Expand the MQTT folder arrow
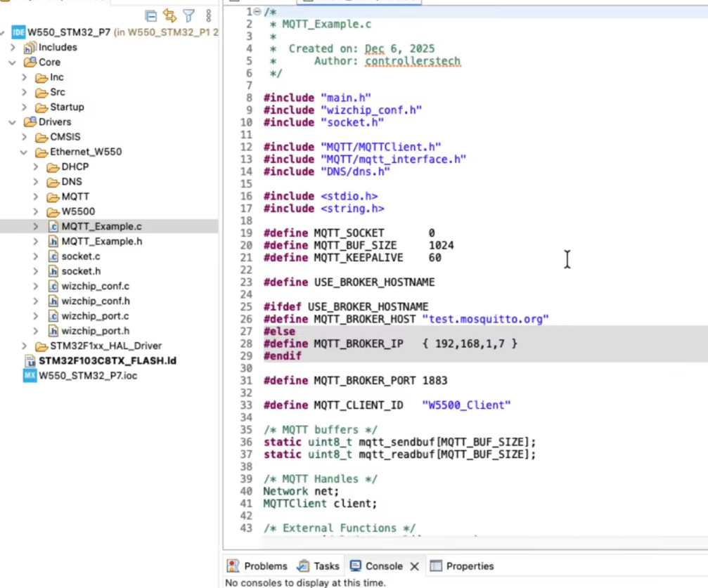This screenshot has width=708, height=588. tap(36, 197)
